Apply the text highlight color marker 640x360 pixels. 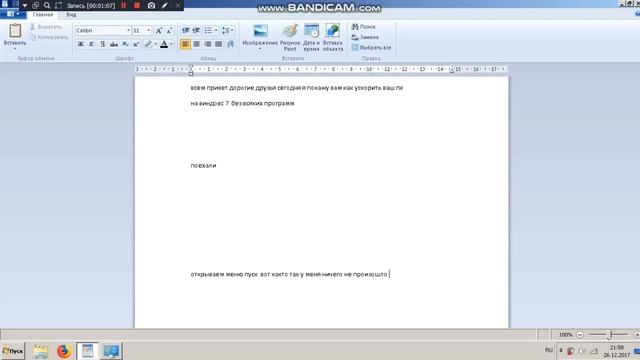pyautogui.click(x=148, y=44)
